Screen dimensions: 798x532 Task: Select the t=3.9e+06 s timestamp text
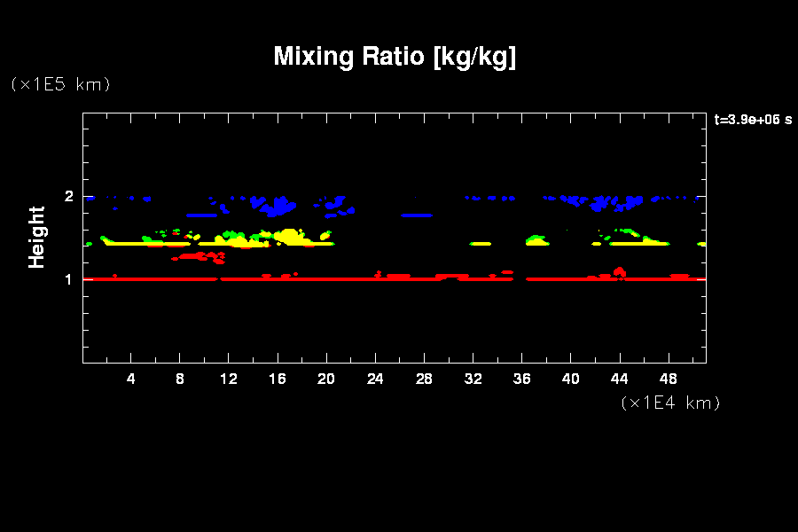point(753,120)
